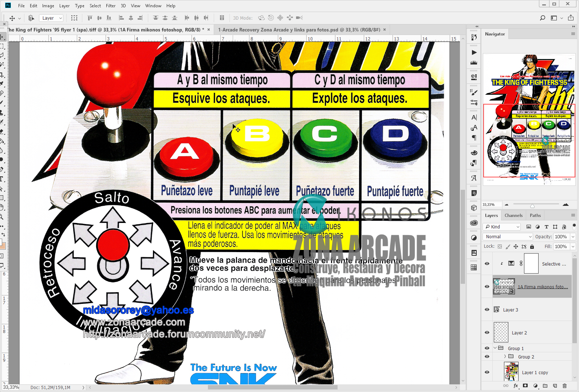Hide the Layer 3 layer

pyautogui.click(x=487, y=310)
